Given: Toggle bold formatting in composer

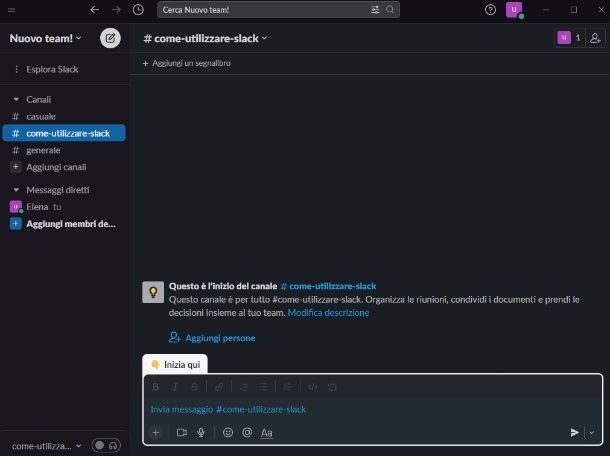Looking at the screenshot, I should (x=156, y=387).
